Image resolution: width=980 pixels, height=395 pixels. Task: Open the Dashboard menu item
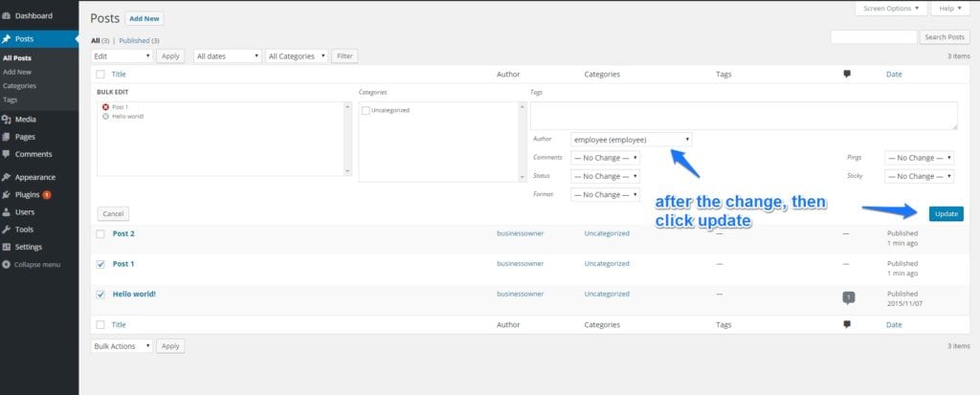click(39, 15)
